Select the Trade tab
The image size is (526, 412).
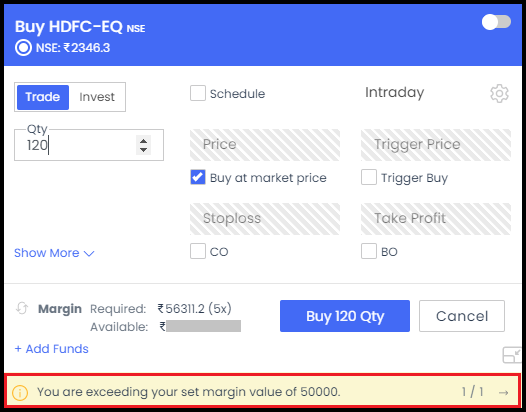(43, 97)
